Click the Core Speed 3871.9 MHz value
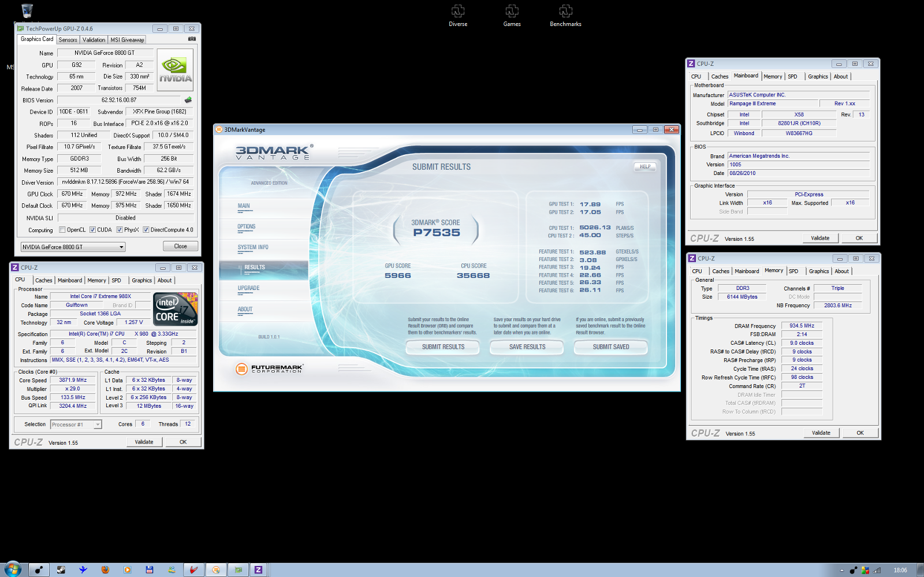Screen dimensions: 924x577 coord(73,380)
